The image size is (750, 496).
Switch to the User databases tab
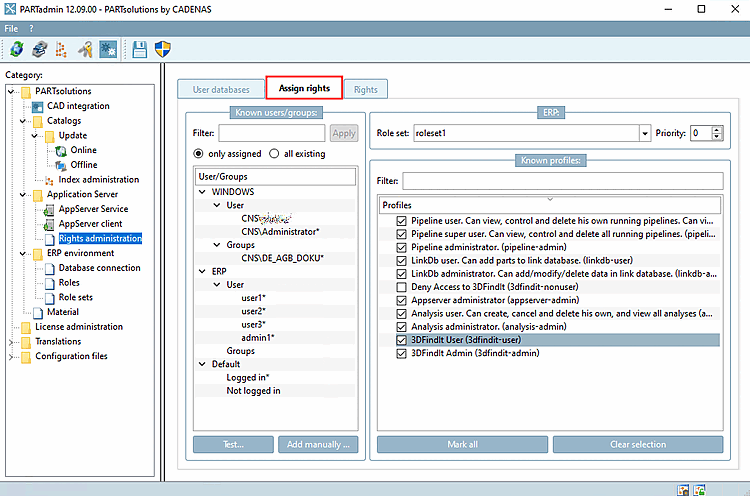pos(221,89)
